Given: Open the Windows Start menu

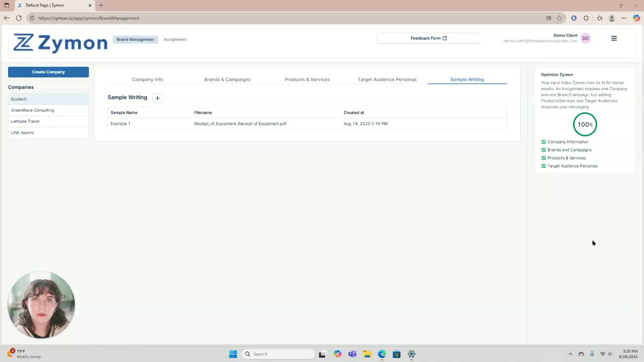Looking at the screenshot, I should point(233,354).
